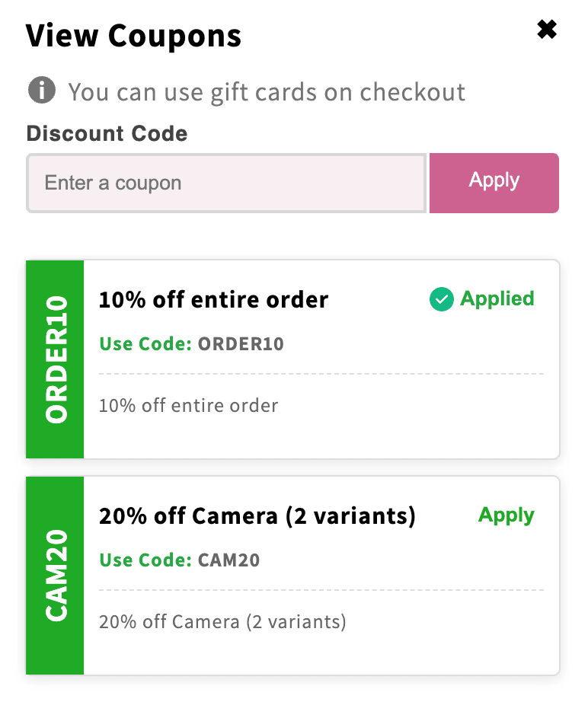
Task: Click the bold View Coupons header
Action: tap(134, 35)
